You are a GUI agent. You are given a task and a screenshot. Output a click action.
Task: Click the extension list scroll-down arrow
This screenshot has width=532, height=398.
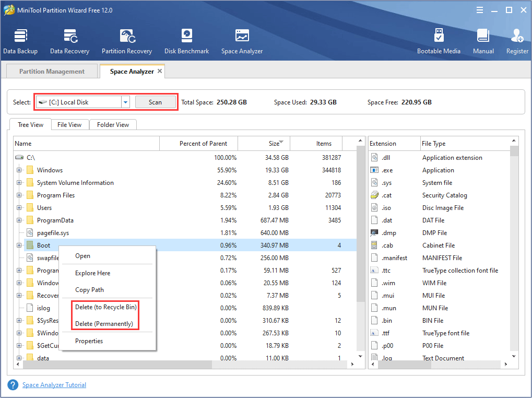coord(514,356)
